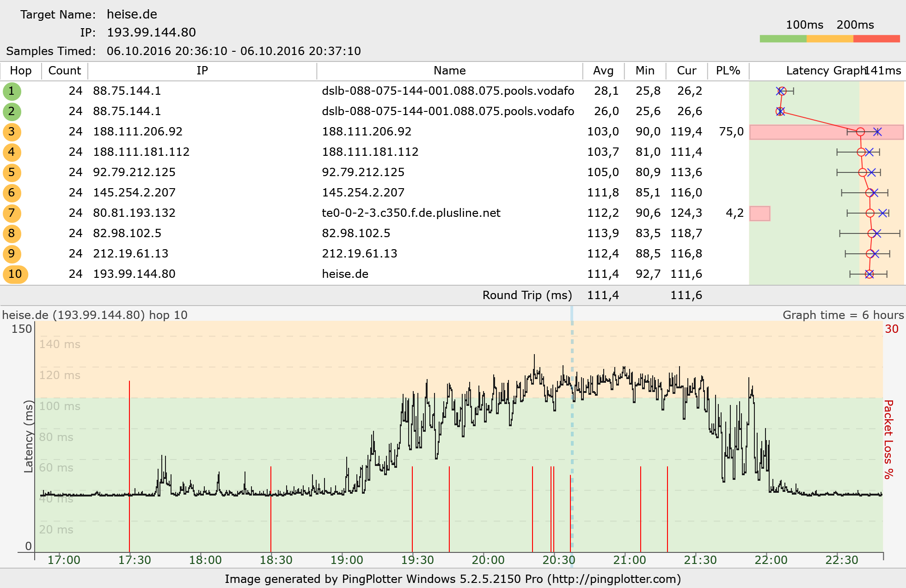
Task: Click the Hop column header
Action: tap(21, 71)
